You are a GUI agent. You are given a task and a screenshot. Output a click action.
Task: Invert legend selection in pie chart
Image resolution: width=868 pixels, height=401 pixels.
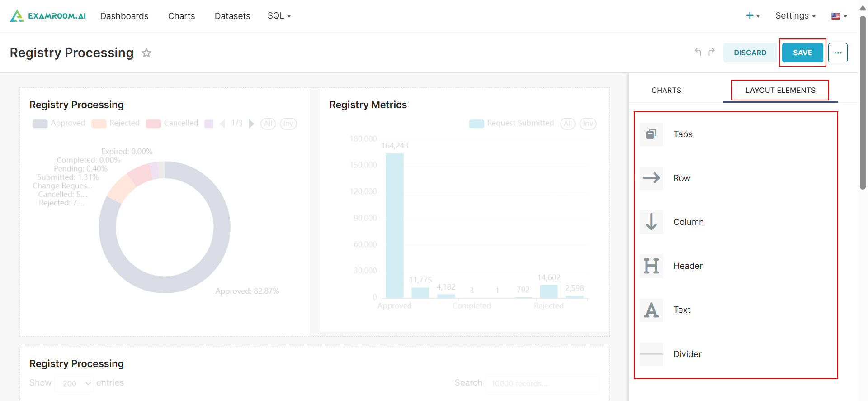click(288, 124)
